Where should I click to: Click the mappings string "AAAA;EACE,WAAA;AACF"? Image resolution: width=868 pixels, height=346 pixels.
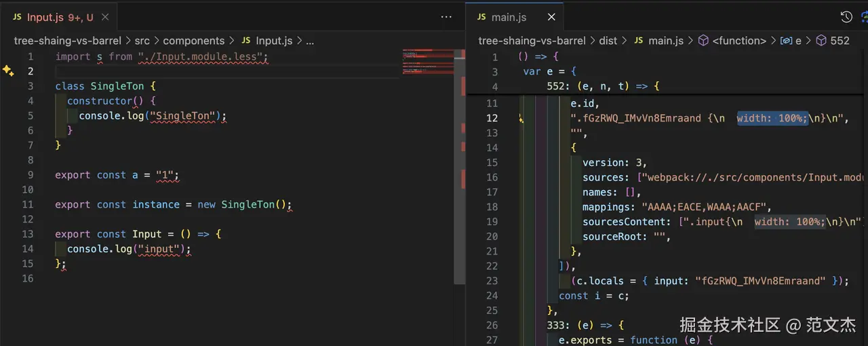[x=704, y=208]
